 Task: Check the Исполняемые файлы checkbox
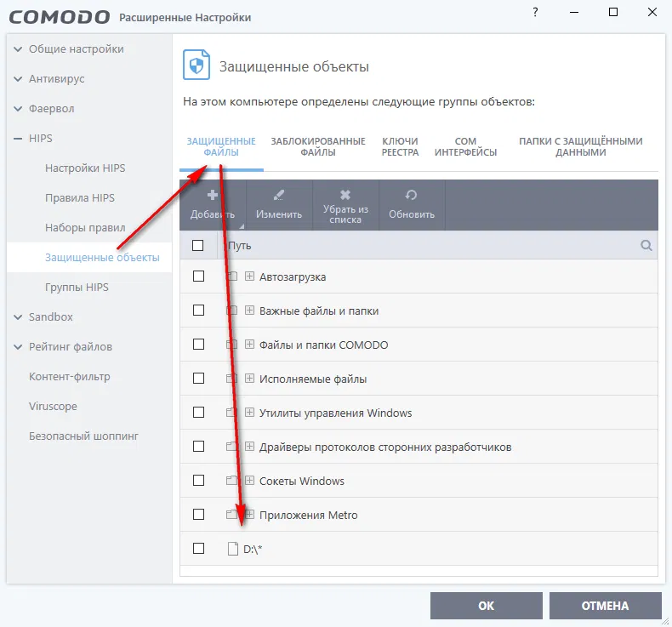pyautogui.click(x=198, y=378)
